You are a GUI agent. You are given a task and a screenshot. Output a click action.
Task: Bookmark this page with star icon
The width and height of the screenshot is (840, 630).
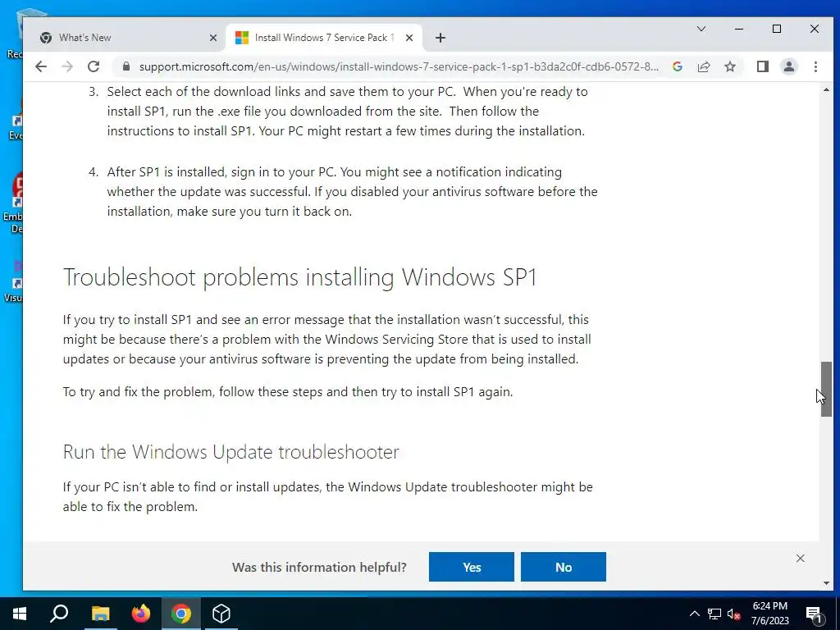(x=729, y=66)
